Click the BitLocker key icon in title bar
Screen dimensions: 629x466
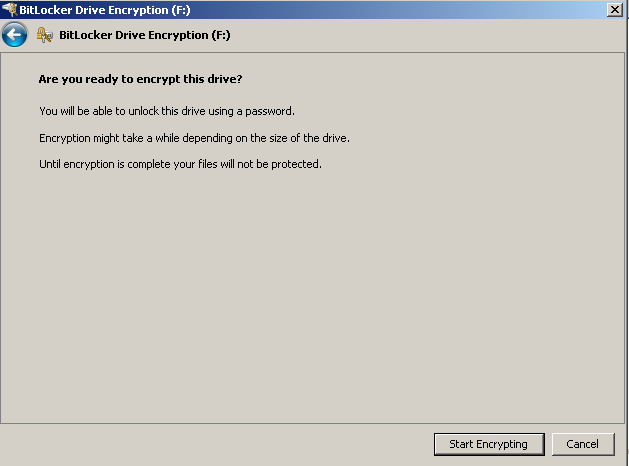pos(10,9)
